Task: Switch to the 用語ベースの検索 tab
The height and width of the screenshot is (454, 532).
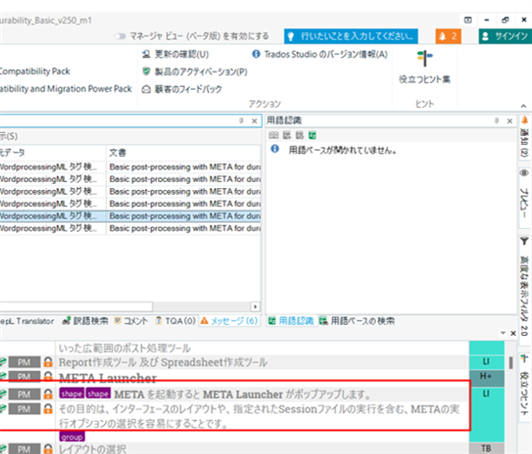Action: [x=357, y=321]
